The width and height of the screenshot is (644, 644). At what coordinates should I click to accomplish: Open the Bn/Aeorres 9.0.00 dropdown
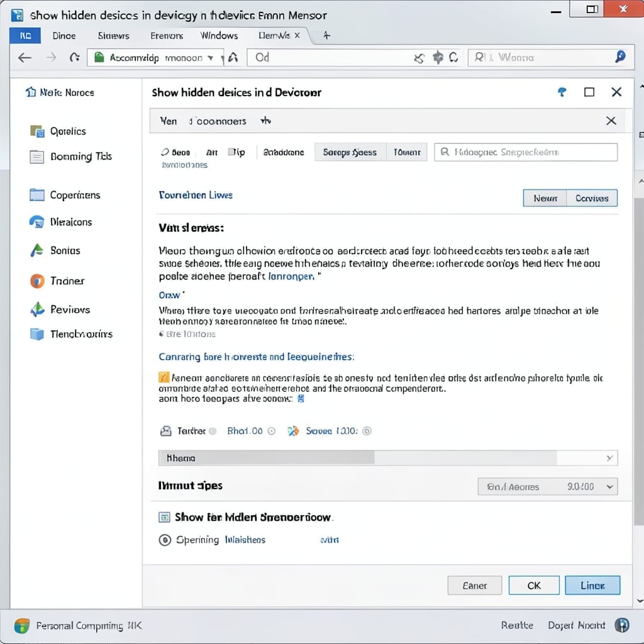(548, 487)
